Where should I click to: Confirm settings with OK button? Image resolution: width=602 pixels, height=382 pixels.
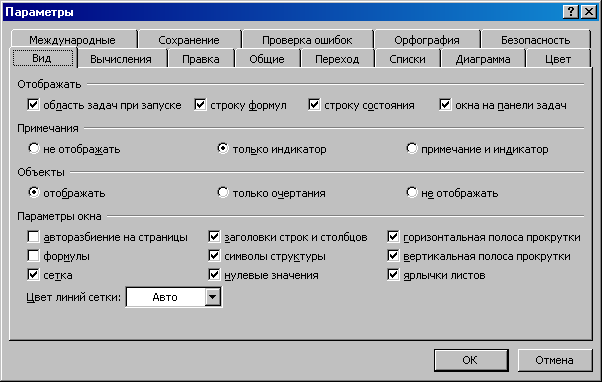coord(471,360)
